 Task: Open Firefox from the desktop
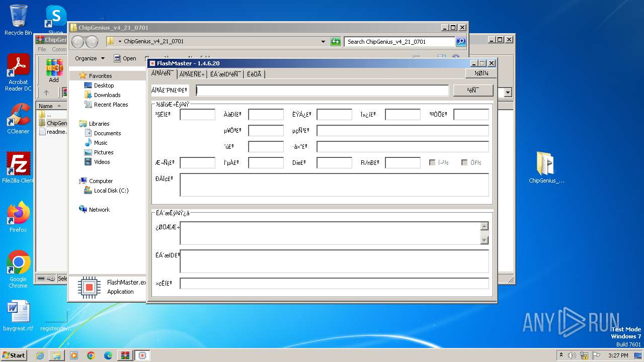coord(18,217)
